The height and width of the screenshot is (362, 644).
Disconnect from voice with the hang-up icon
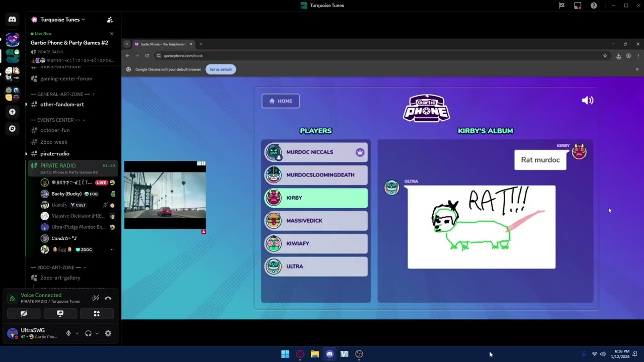click(x=108, y=298)
